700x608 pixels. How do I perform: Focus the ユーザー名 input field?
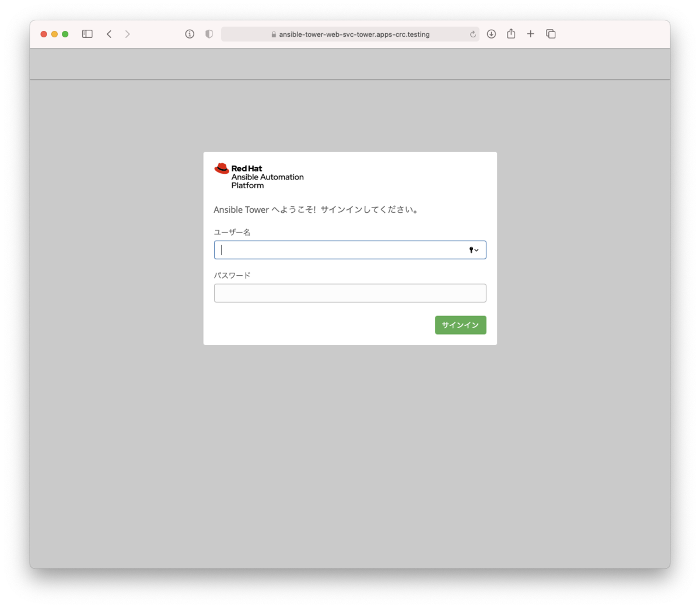coord(350,250)
